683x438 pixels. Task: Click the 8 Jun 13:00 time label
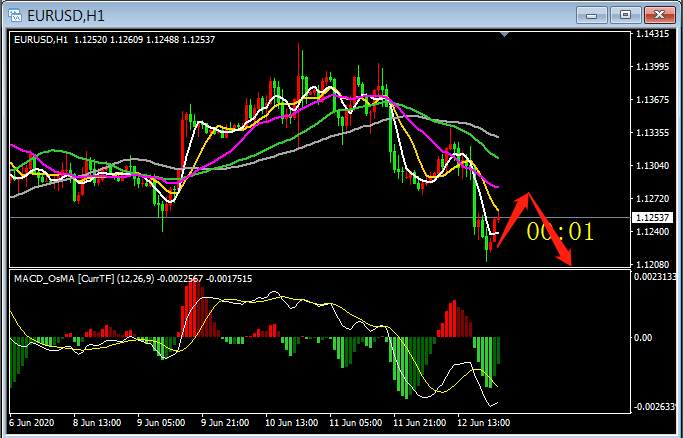tap(97, 423)
